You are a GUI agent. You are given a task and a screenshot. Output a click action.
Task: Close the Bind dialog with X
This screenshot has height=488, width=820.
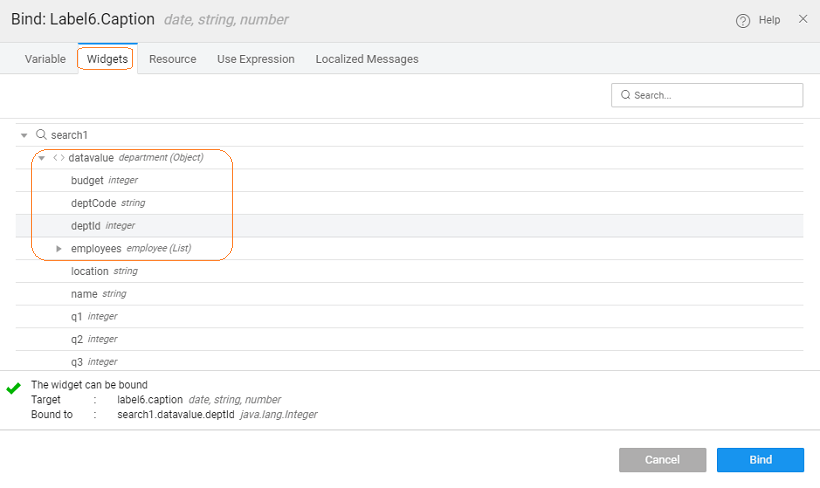click(x=803, y=20)
